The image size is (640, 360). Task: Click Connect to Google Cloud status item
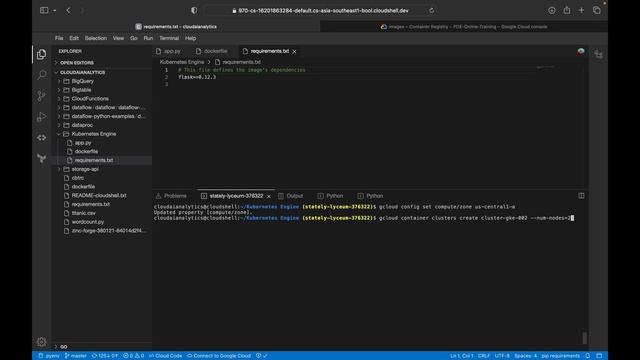pos(219,356)
